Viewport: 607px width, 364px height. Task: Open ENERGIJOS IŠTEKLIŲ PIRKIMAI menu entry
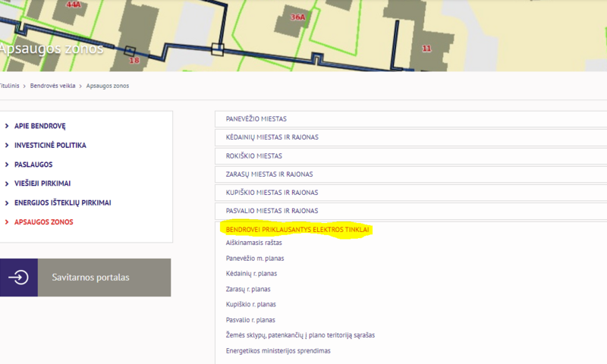coord(63,203)
